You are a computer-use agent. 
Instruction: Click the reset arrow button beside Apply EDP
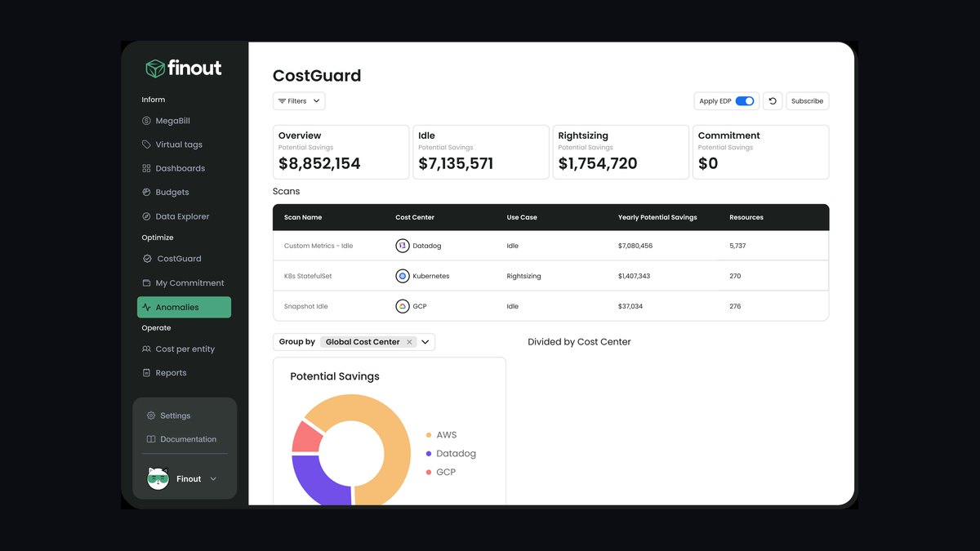pos(772,101)
